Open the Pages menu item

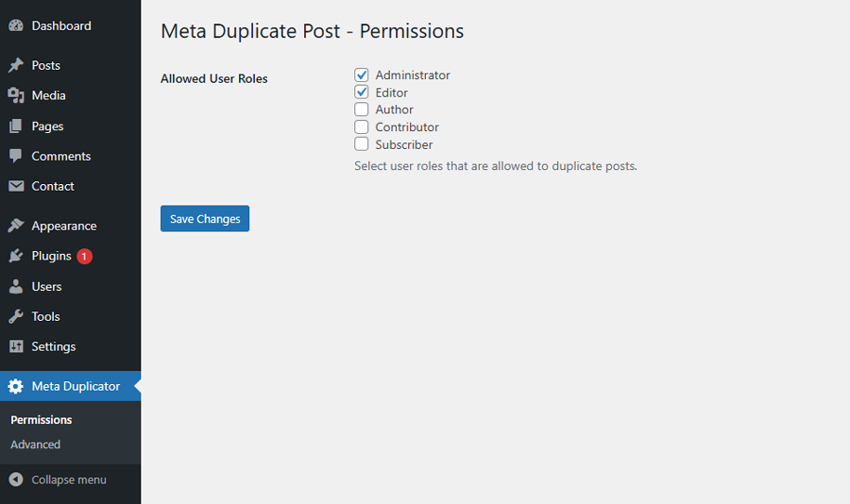[71, 126]
